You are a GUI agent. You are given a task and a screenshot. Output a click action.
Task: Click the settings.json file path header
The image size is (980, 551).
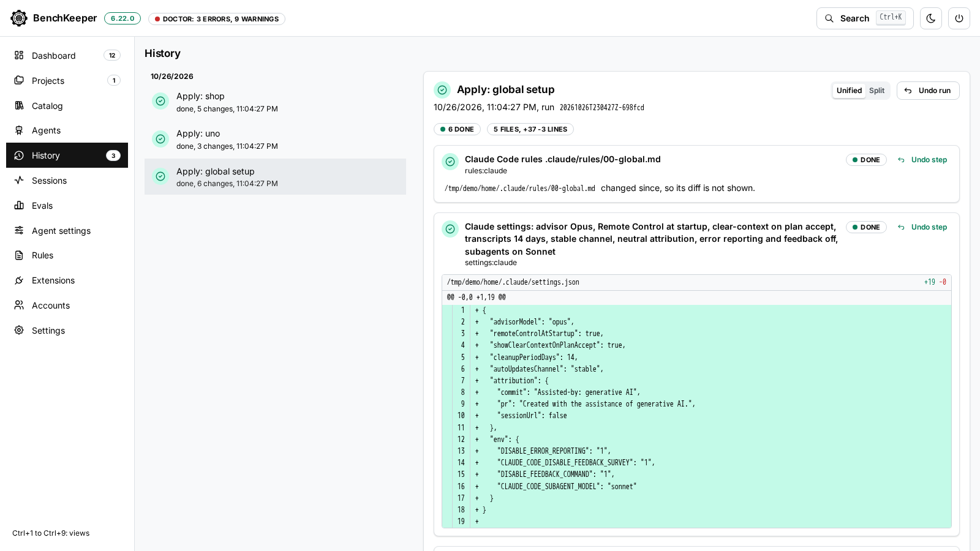coord(513,282)
